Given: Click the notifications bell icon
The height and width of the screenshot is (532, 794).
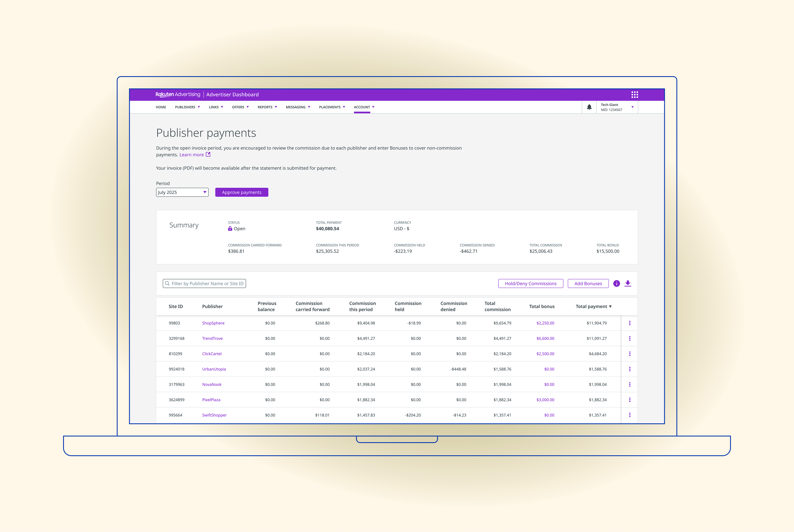Looking at the screenshot, I should (x=589, y=107).
